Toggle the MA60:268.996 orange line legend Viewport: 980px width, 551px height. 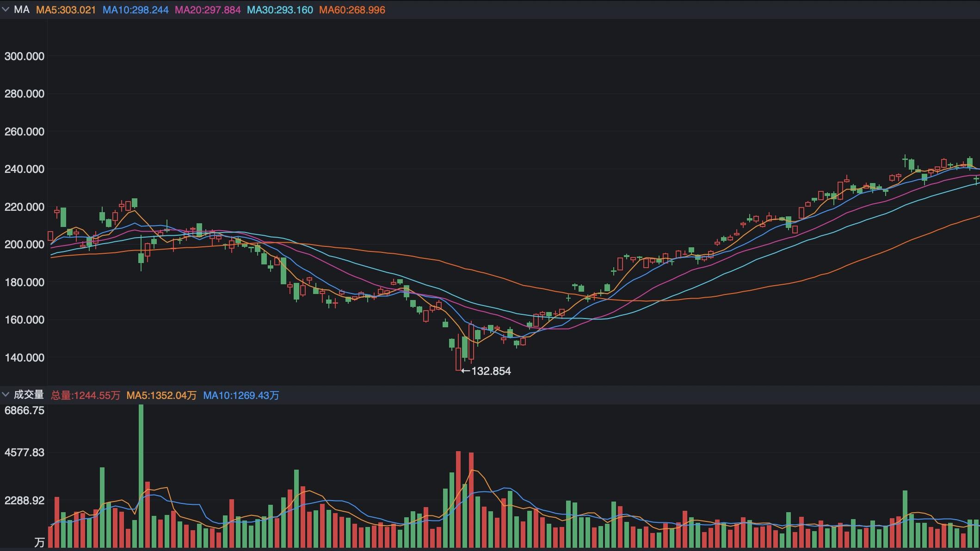[x=352, y=10]
